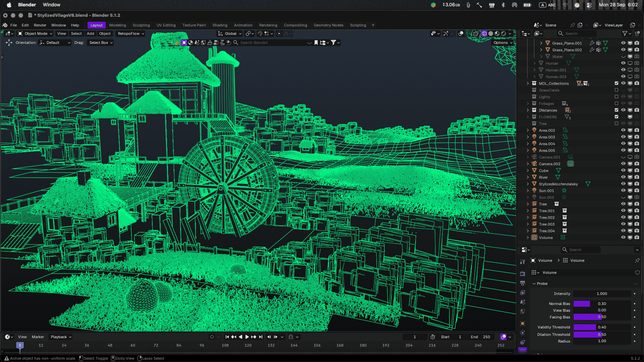Hide Area.002 light in viewport
Screen dimensions: 644x362
click(623, 130)
